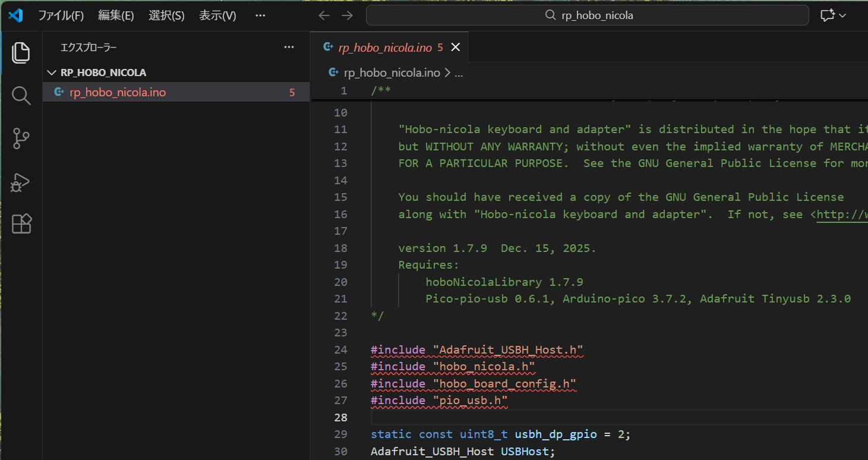Open the Copilot chat icon
This screenshot has height=460, width=868.
[827, 15]
